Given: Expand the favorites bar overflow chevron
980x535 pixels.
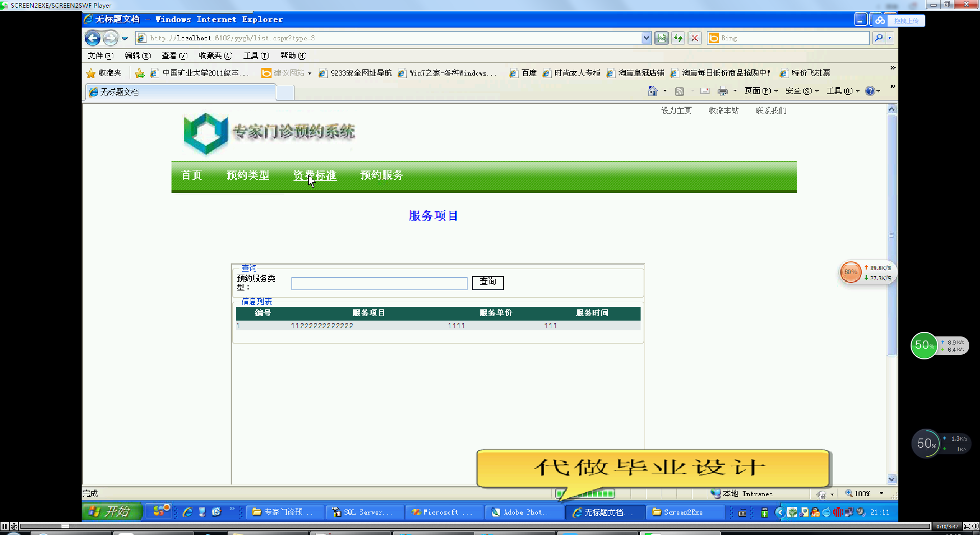Looking at the screenshot, I should click(893, 68).
